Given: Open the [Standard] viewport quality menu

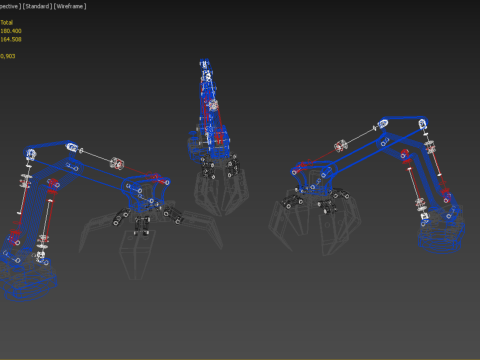Looking at the screenshot, I should coord(37,6).
